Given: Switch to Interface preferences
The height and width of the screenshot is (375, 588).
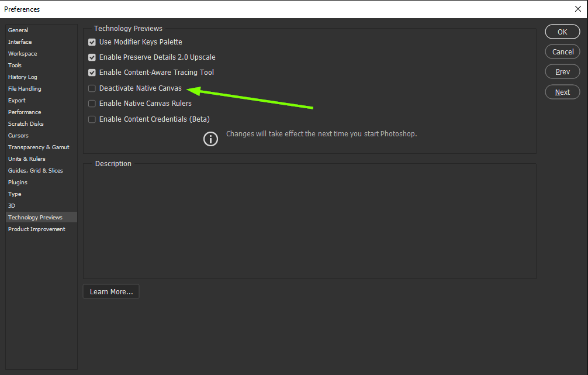Looking at the screenshot, I should [20, 42].
